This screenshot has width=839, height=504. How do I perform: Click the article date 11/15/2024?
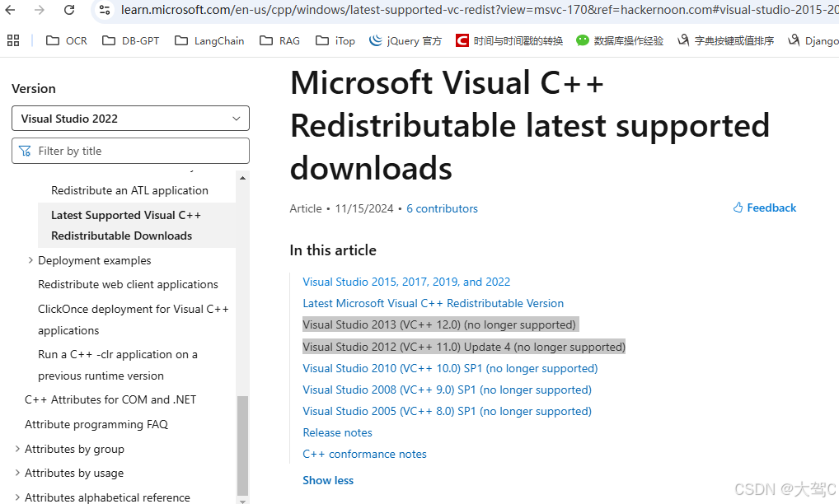pos(363,208)
